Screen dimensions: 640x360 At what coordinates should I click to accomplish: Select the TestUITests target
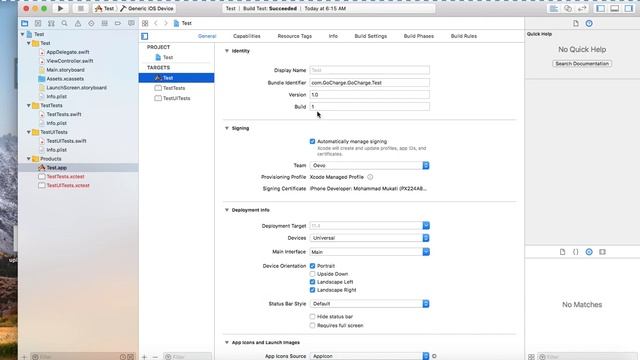pos(176,98)
